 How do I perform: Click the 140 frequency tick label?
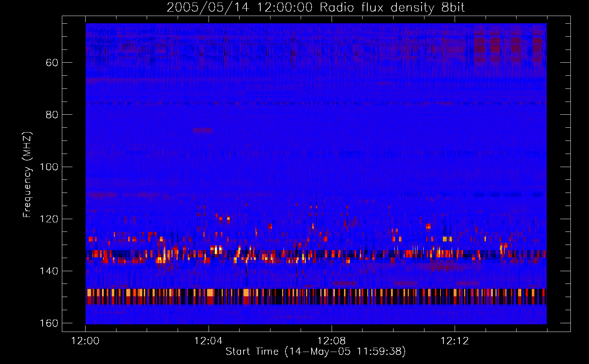(49, 271)
